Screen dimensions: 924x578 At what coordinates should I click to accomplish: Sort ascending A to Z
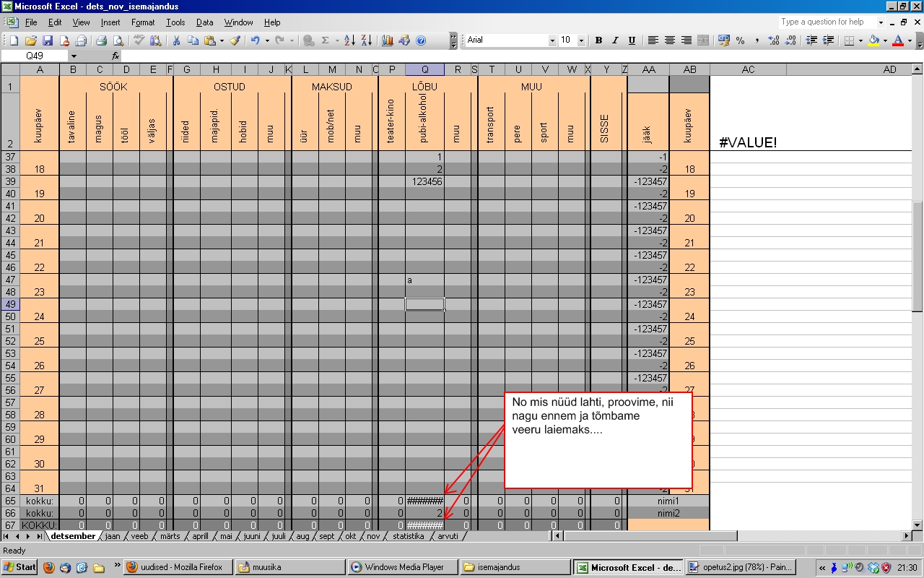349,40
